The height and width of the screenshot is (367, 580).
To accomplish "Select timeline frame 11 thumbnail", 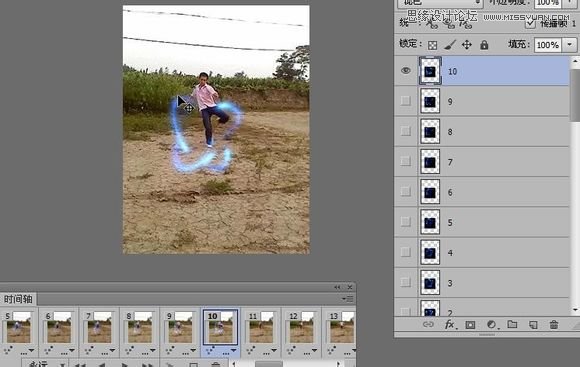I will [261, 327].
